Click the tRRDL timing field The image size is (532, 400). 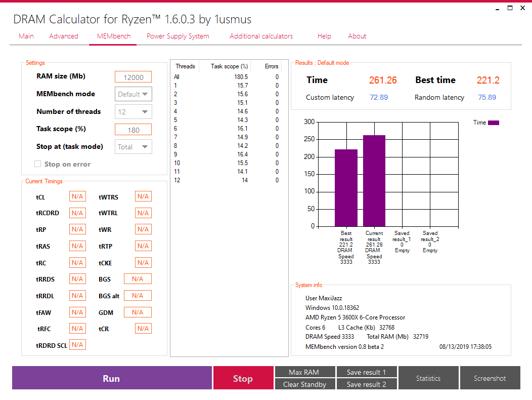(x=78, y=296)
